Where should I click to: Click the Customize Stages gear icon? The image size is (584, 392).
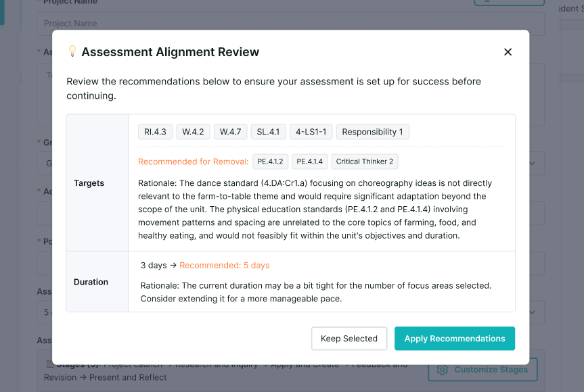442,370
